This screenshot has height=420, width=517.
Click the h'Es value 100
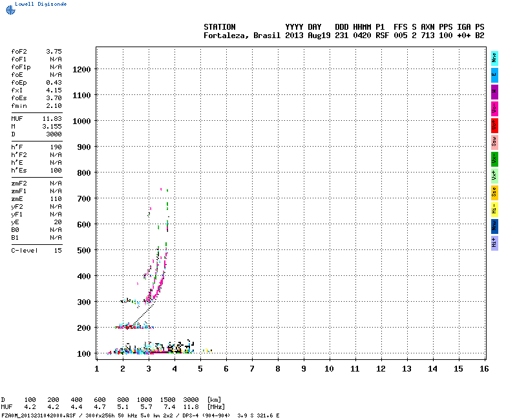pos(56,171)
